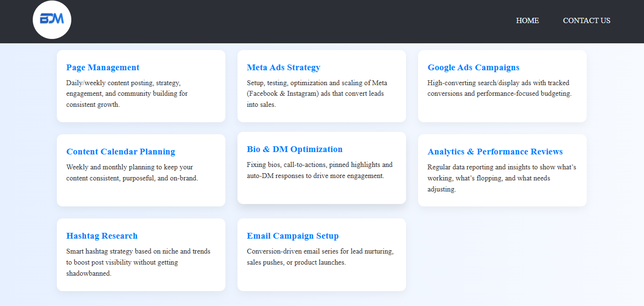Screen dimensions: 644x306
Task: Open the Google Ads Campaigns heading
Action: (473, 67)
